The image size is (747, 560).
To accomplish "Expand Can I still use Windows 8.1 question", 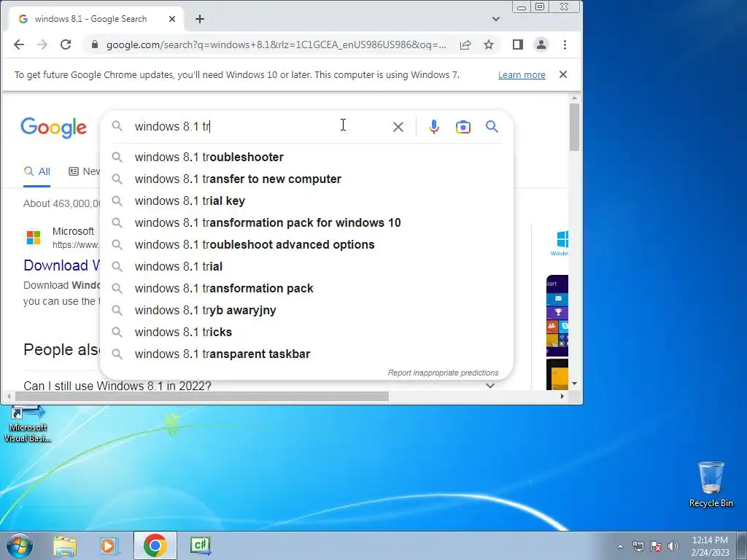I will tap(260, 386).
